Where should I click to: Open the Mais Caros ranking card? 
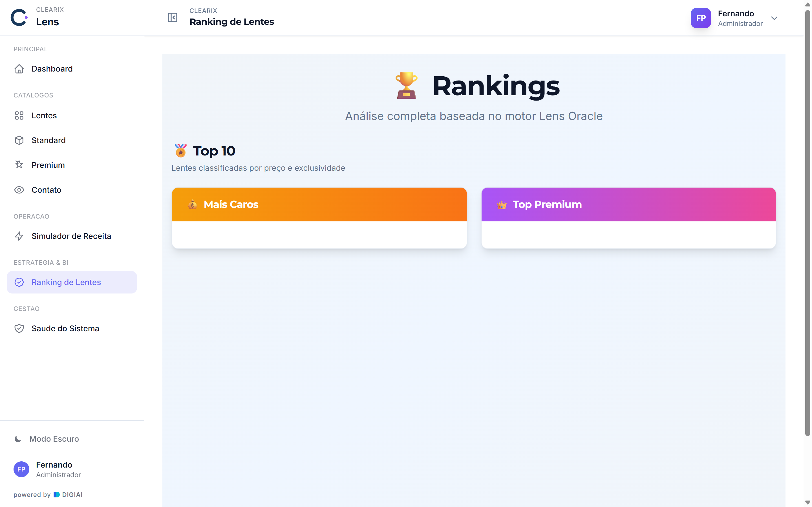(319, 218)
